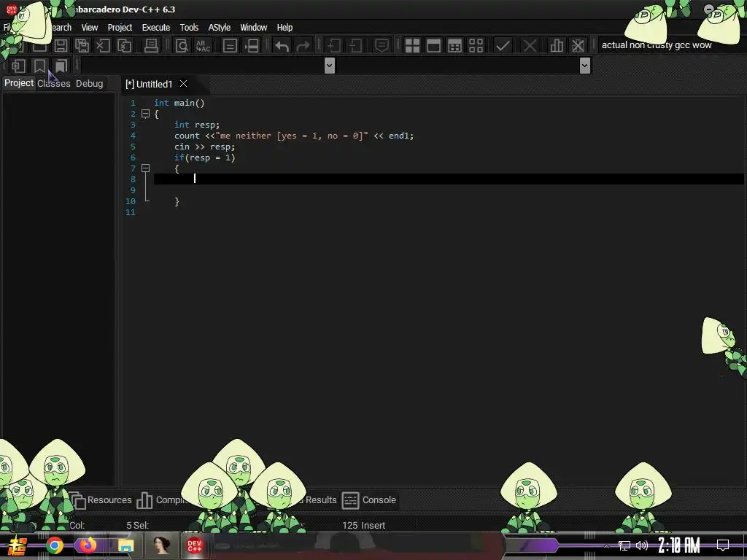The height and width of the screenshot is (560, 747).
Task: Open the notification center icon
Action: click(723, 545)
